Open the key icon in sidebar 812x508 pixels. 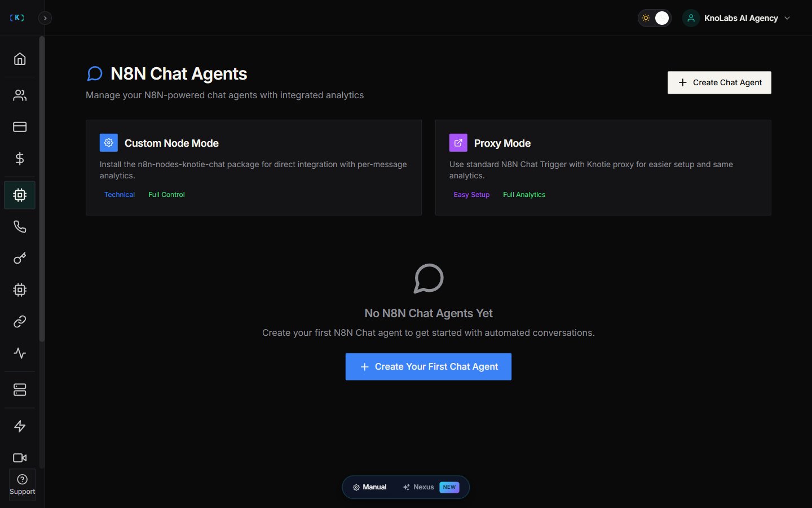(x=20, y=259)
